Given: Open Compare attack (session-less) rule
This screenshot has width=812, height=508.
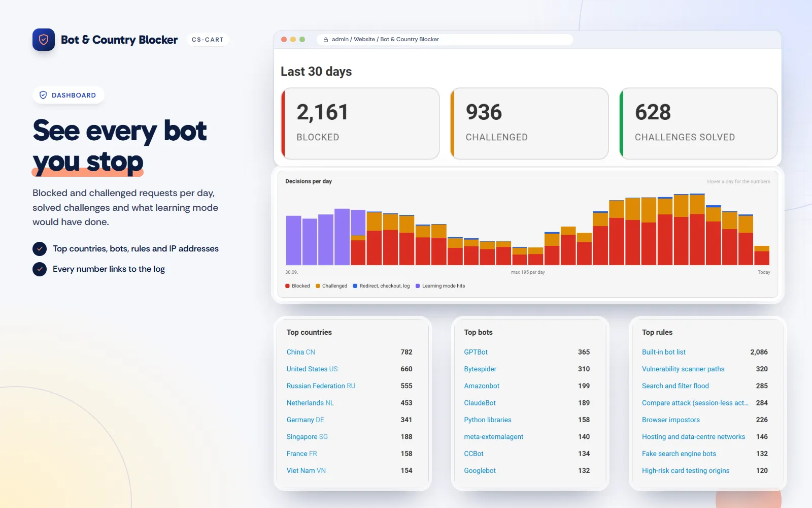Looking at the screenshot, I should (x=695, y=403).
